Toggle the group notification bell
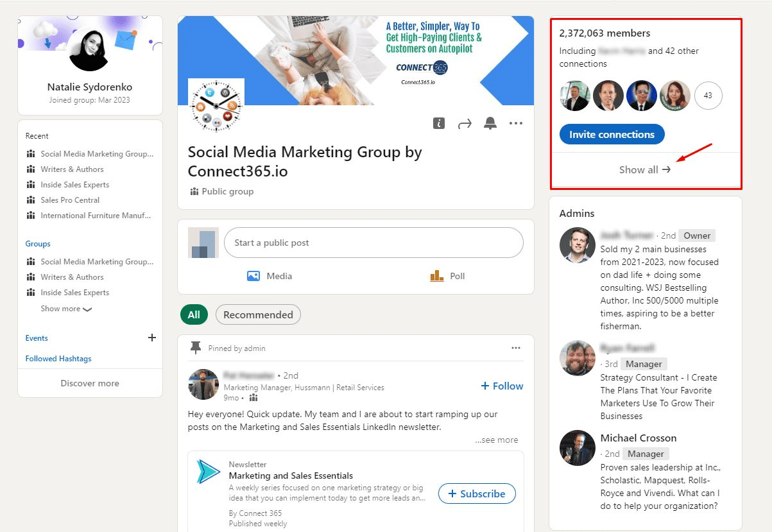 point(490,124)
